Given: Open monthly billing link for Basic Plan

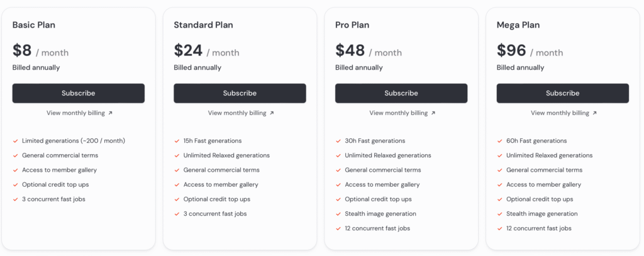Looking at the screenshot, I should coord(79,113).
